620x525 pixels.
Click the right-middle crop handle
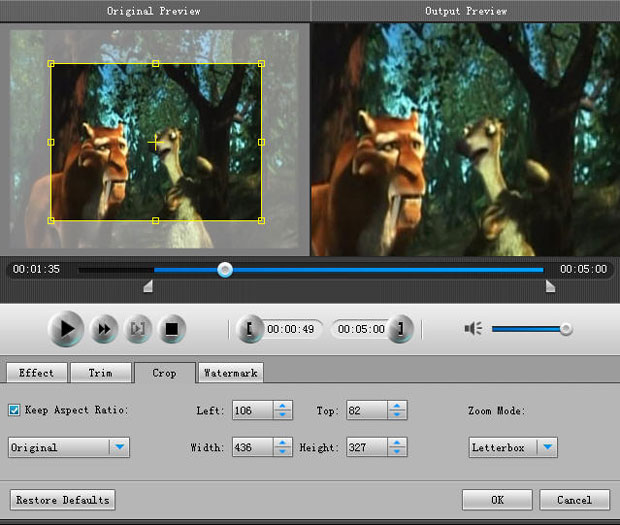coord(261,142)
